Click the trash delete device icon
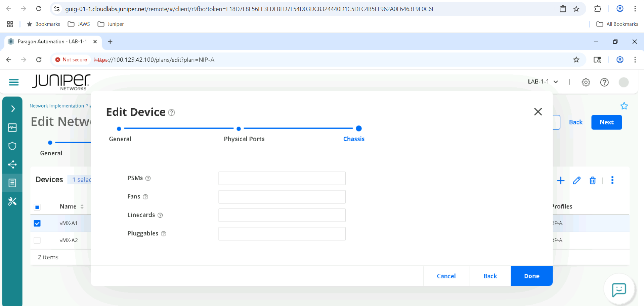 (593, 181)
